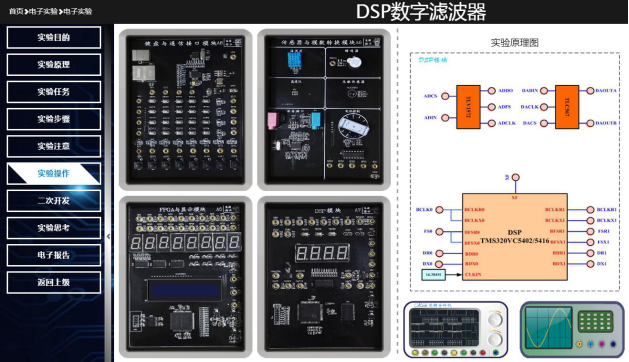Select the DSP module board
Viewport: 629px width, 362px height.
click(324, 277)
